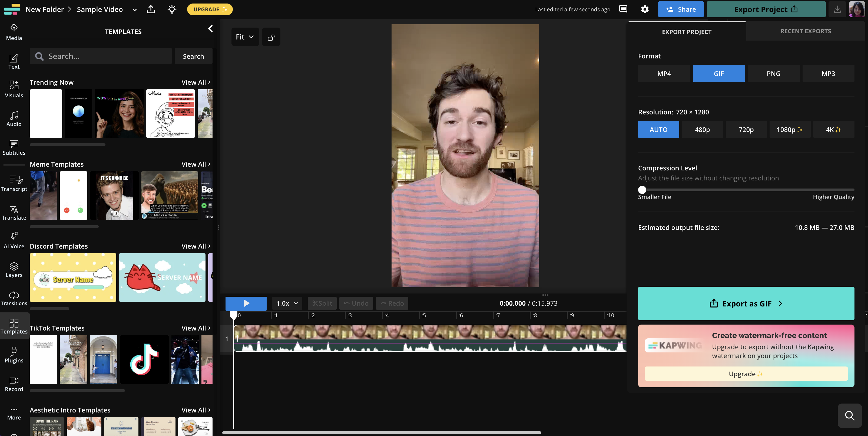Open the Media panel
This screenshot has width=868, height=436.
coord(14,32)
